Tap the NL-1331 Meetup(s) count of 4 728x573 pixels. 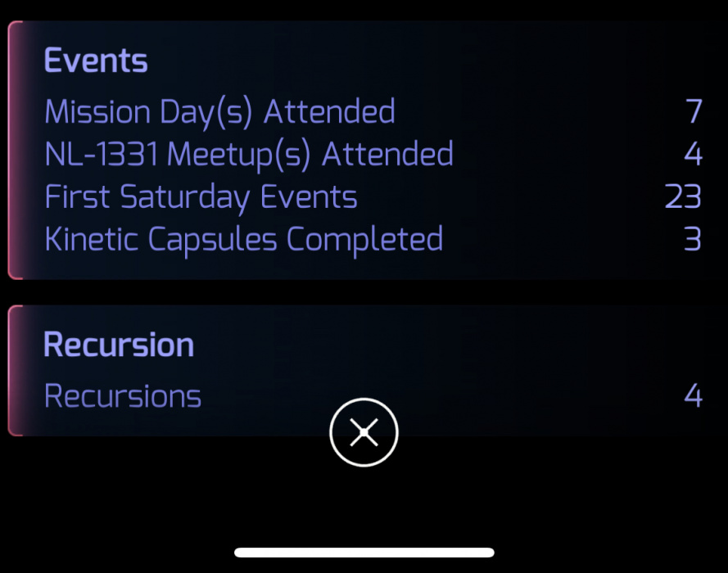pos(694,154)
